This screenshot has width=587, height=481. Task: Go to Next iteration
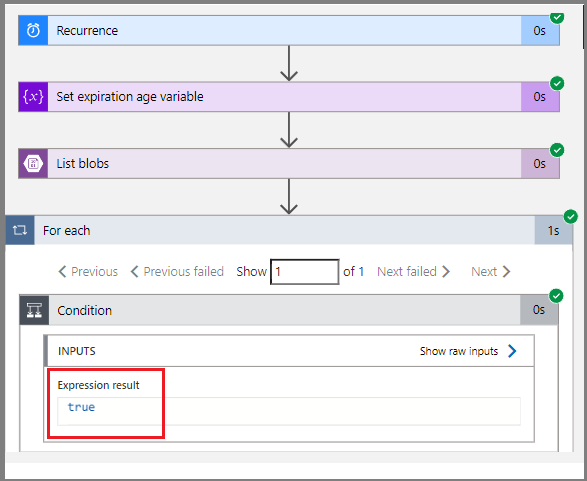pyautogui.click(x=490, y=271)
